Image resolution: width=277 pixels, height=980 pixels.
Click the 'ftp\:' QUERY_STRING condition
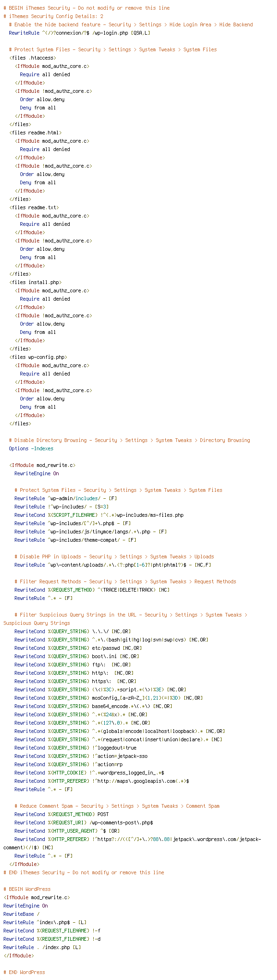72,665
